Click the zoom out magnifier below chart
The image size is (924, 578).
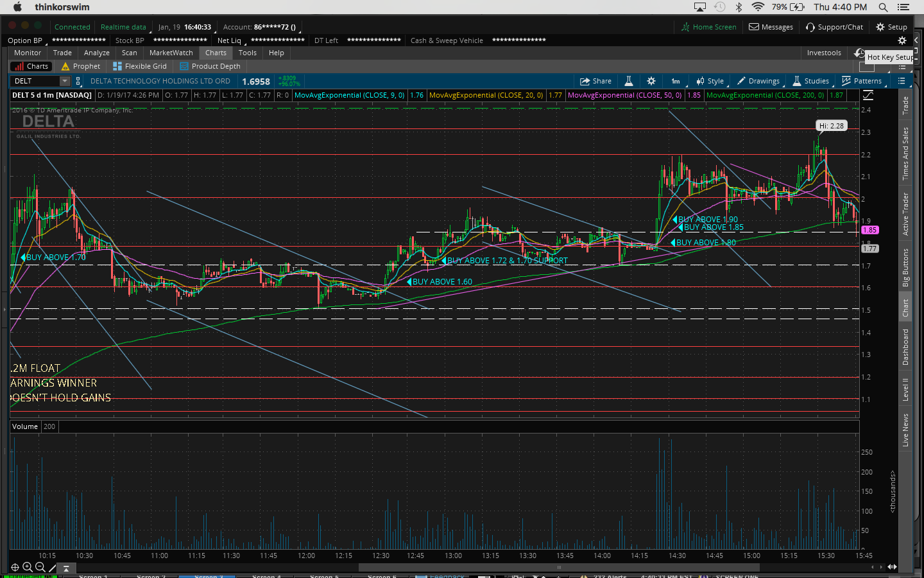[40, 567]
